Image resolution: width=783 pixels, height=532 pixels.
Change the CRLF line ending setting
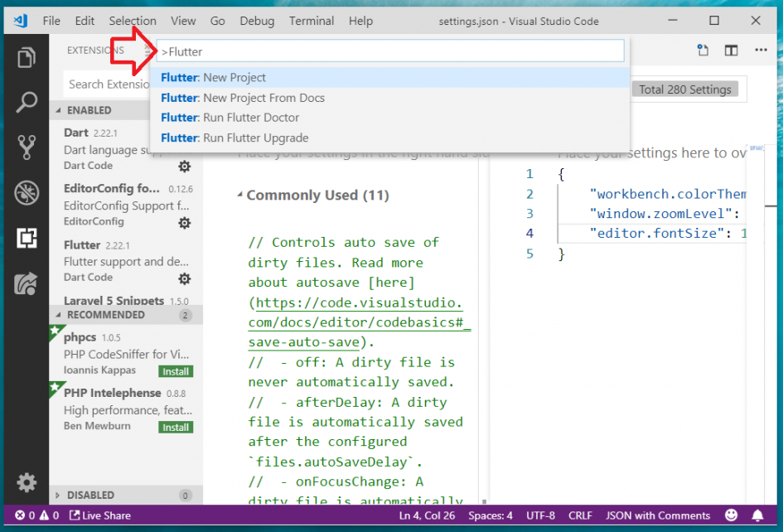[x=580, y=515]
